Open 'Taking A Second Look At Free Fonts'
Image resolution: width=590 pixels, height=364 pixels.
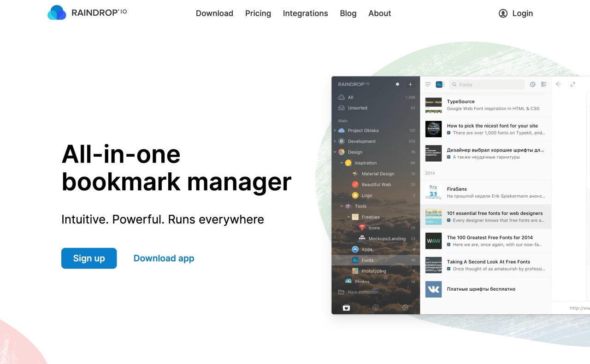[486, 265]
